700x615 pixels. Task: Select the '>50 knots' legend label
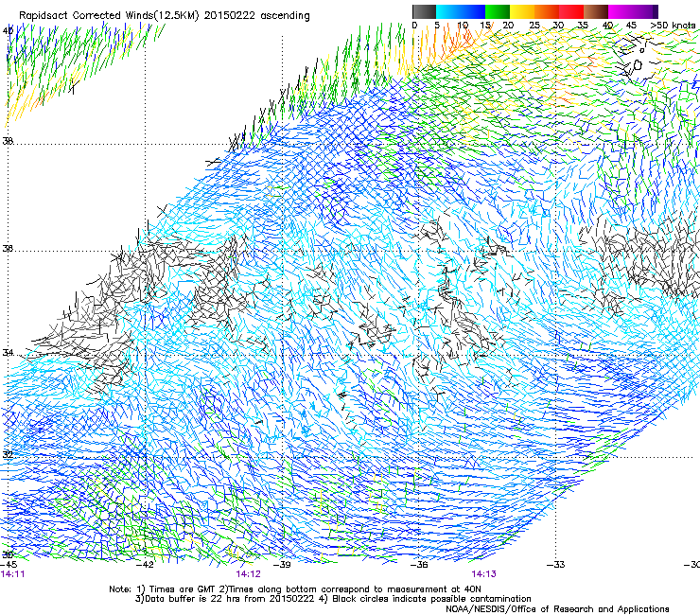click(673, 26)
